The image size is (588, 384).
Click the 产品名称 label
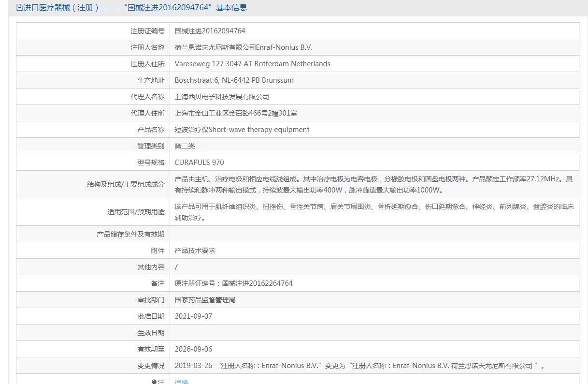pyautogui.click(x=151, y=130)
